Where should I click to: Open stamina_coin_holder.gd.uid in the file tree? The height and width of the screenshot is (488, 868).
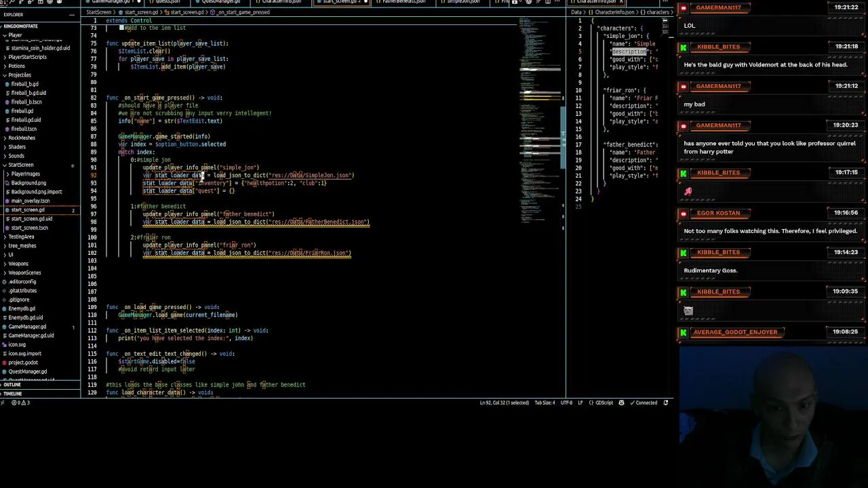click(40, 48)
